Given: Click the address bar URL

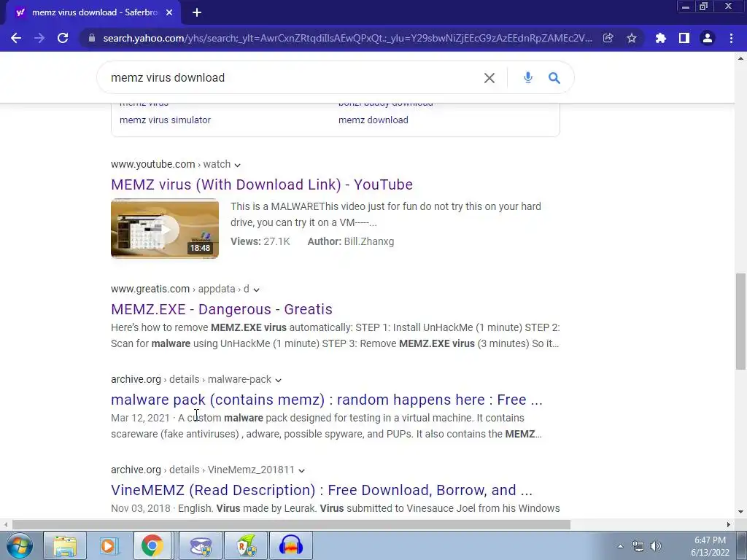Looking at the screenshot, I should click(x=347, y=38).
